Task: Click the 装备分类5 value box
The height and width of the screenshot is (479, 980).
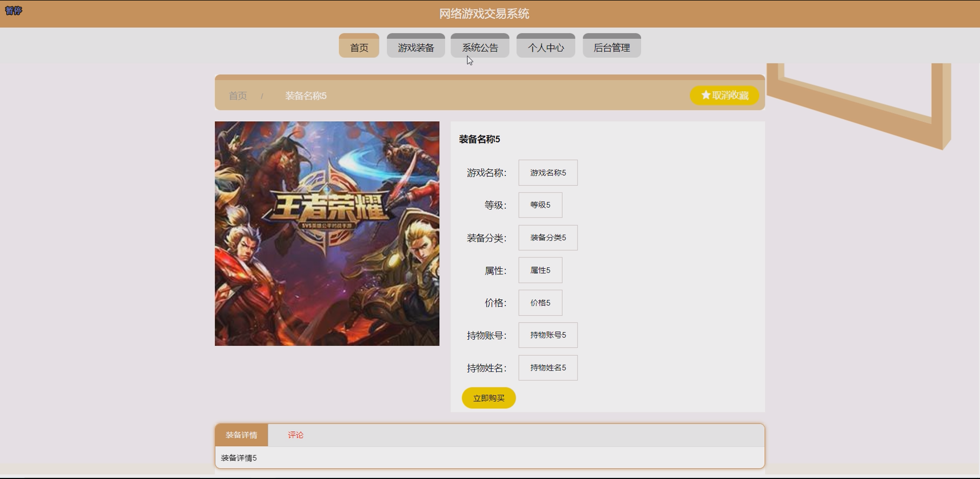Action: [x=548, y=238]
